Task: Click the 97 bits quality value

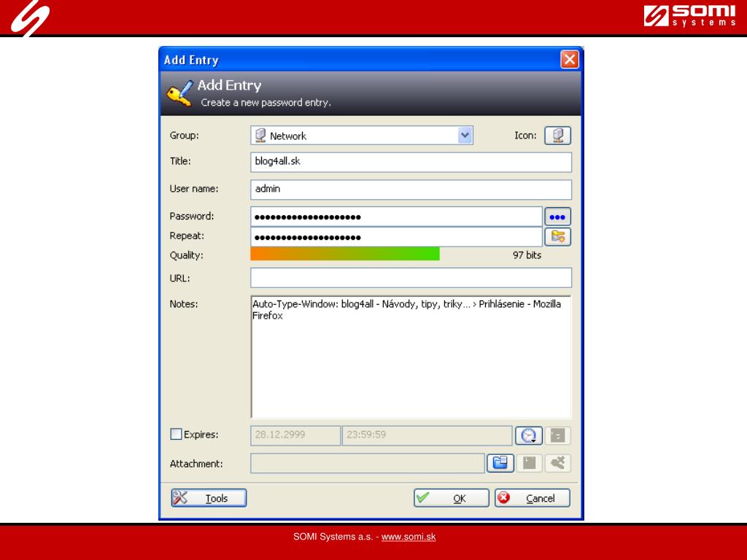Action: click(x=527, y=255)
